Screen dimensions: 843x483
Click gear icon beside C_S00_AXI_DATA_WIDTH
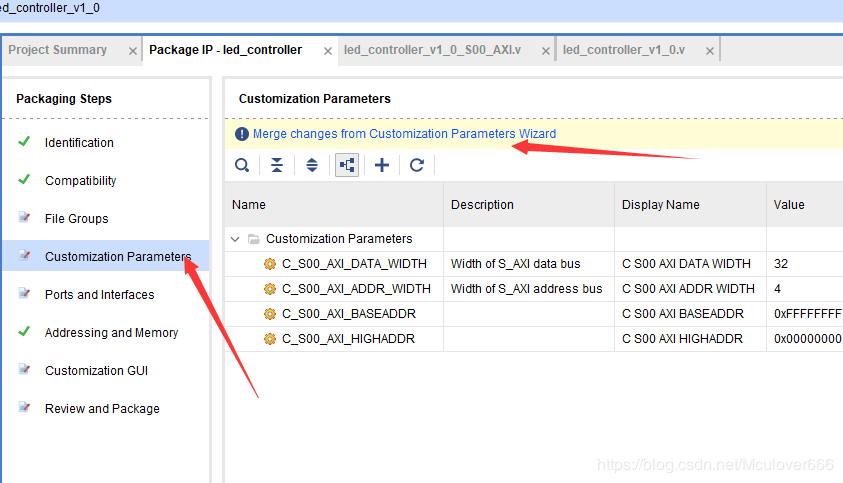click(269, 264)
